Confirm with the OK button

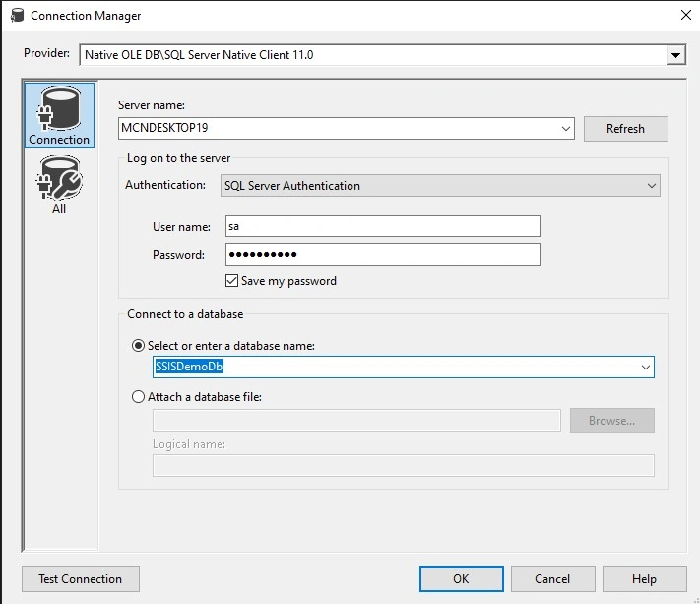[x=461, y=579]
